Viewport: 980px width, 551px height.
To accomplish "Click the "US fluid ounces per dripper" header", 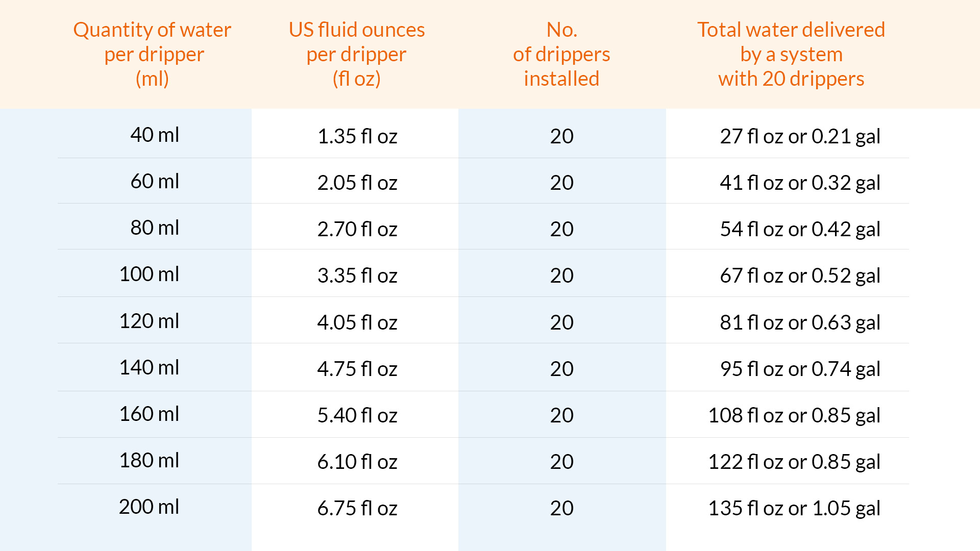I will 356,54.
